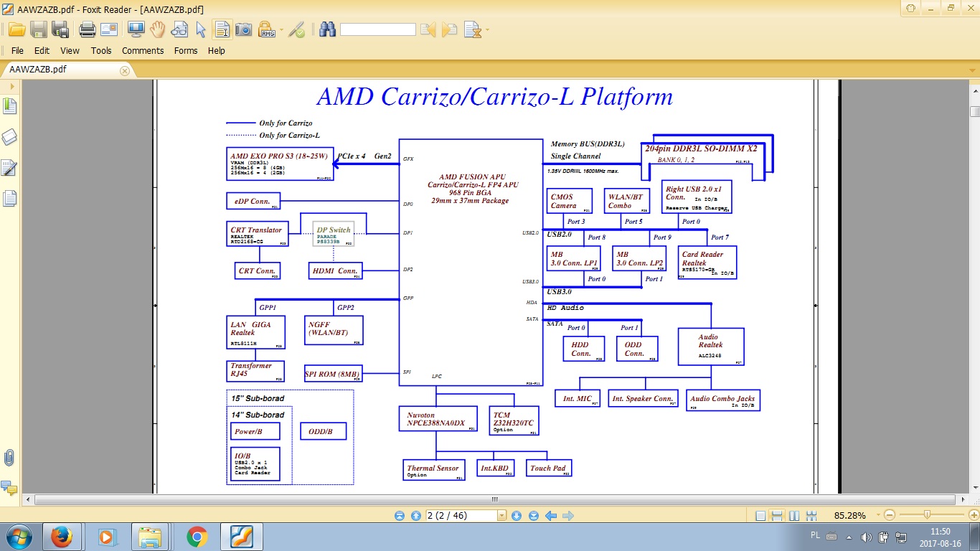Go to first page button

pyautogui.click(x=400, y=515)
